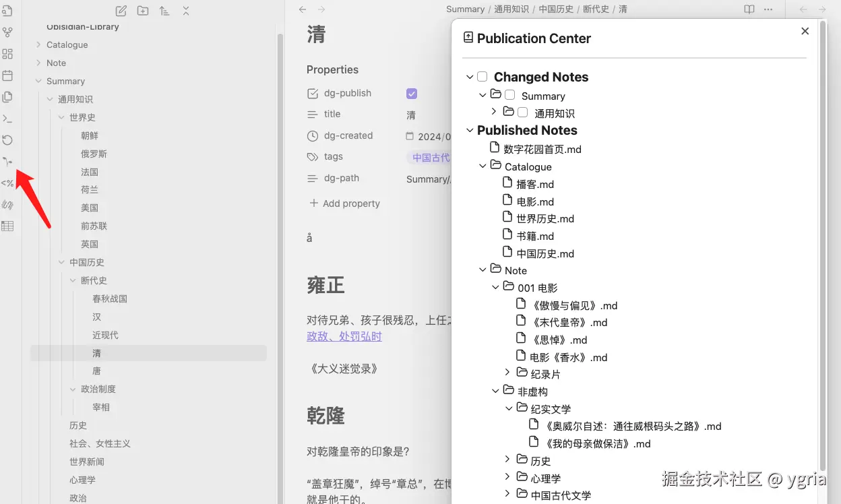
Task: Create a new note from toolbar
Action: (x=121, y=10)
